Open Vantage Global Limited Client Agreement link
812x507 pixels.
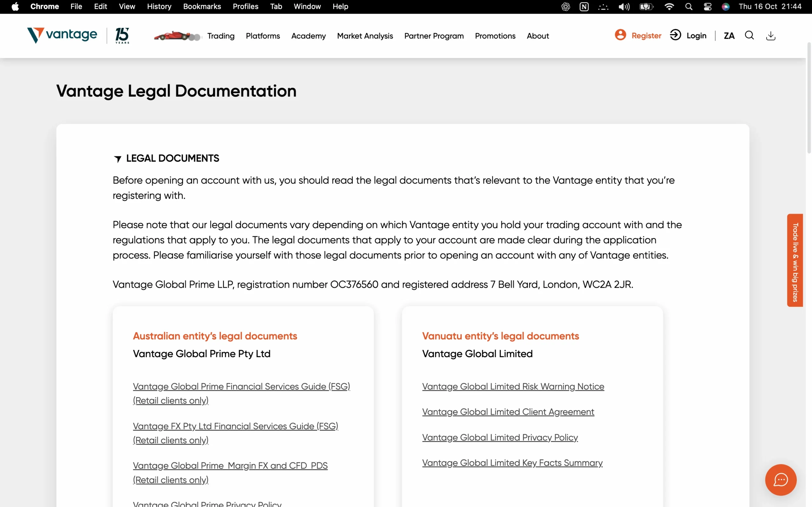pos(508,412)
